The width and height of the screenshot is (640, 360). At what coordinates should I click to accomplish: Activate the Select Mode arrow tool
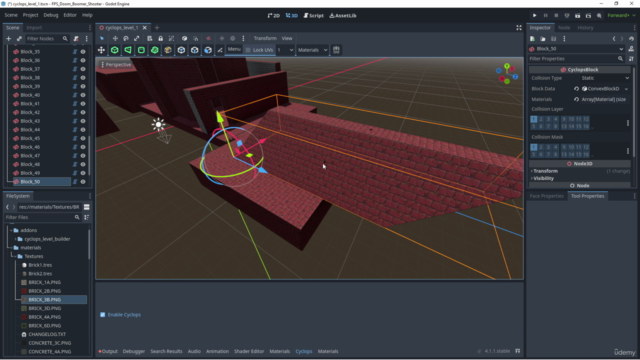point(102,38)
